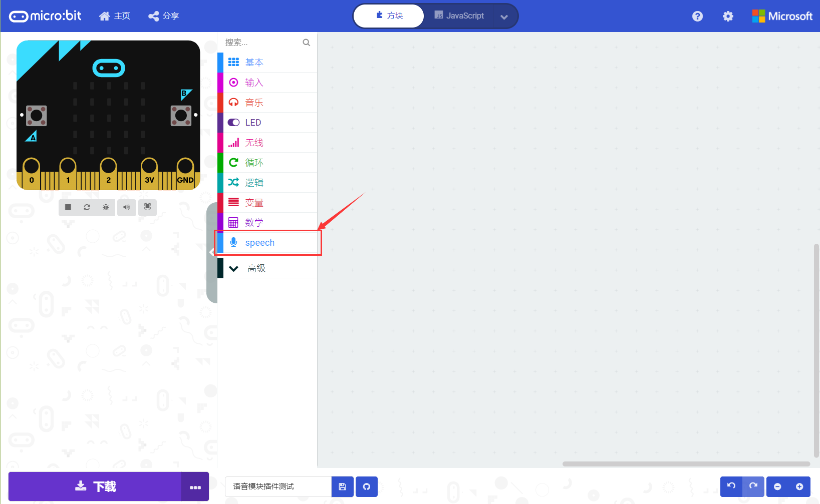Click the 下载 download button

point(95,486)
